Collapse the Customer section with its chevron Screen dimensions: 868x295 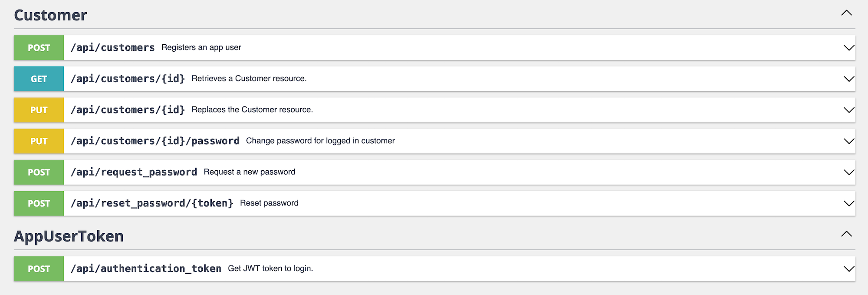point(846,13)
